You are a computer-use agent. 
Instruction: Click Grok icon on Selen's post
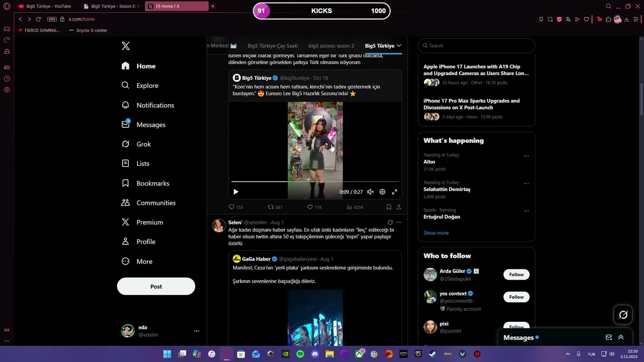[390, 222]
